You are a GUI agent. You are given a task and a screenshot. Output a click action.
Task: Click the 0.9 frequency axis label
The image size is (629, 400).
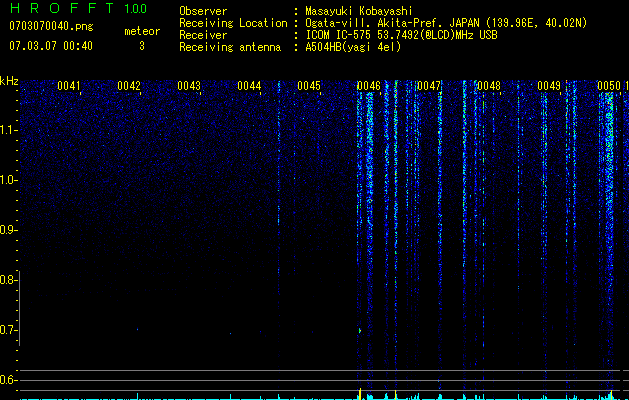click(x=8, y=230)
